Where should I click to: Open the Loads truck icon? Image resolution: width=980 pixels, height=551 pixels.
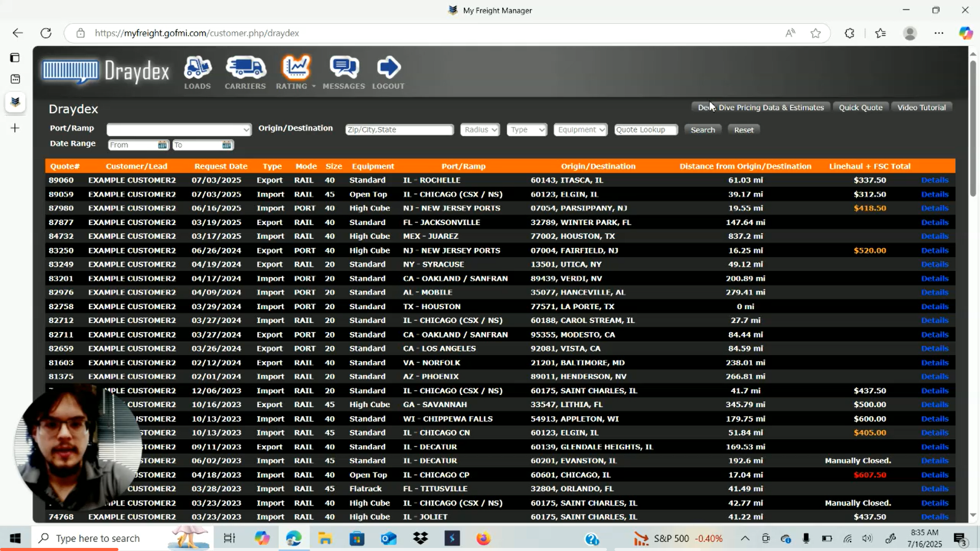(198, 68)
